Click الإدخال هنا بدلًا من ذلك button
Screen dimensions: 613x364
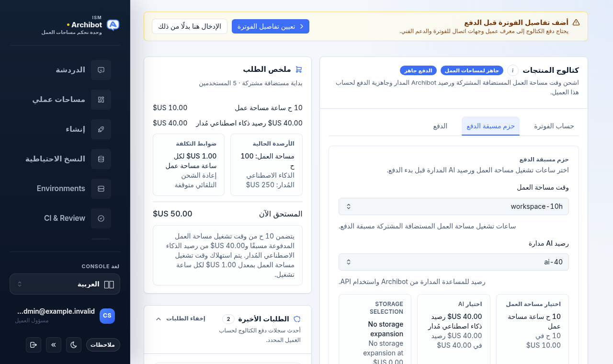[x=190, y=26]
